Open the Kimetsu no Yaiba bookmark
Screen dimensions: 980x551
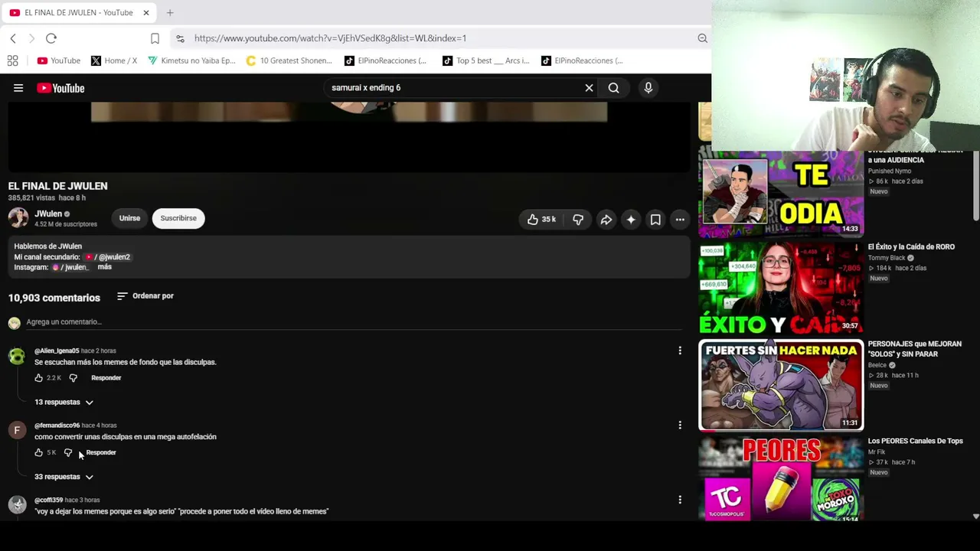point(192,60)
